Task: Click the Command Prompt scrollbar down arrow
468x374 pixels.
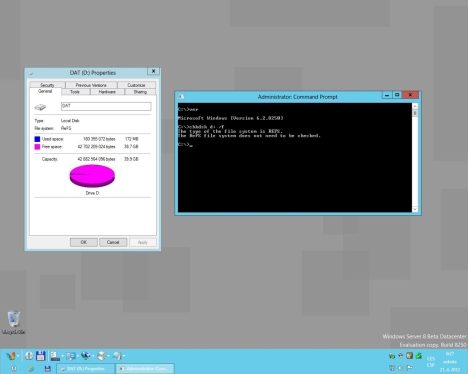Action: click(415, 209)
